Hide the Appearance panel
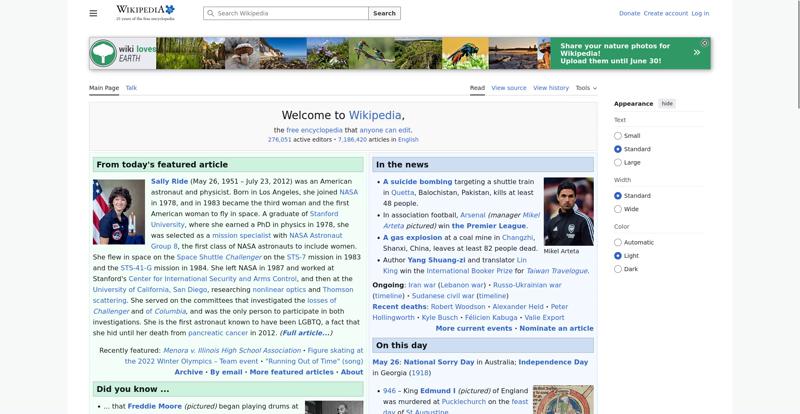This screenshot has height=414, width=800. coord(667,104)
